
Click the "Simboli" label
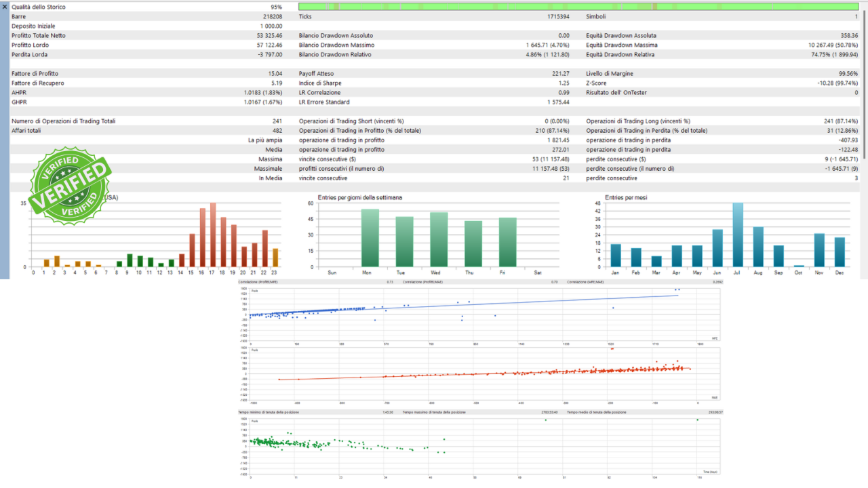coord(596,16)
